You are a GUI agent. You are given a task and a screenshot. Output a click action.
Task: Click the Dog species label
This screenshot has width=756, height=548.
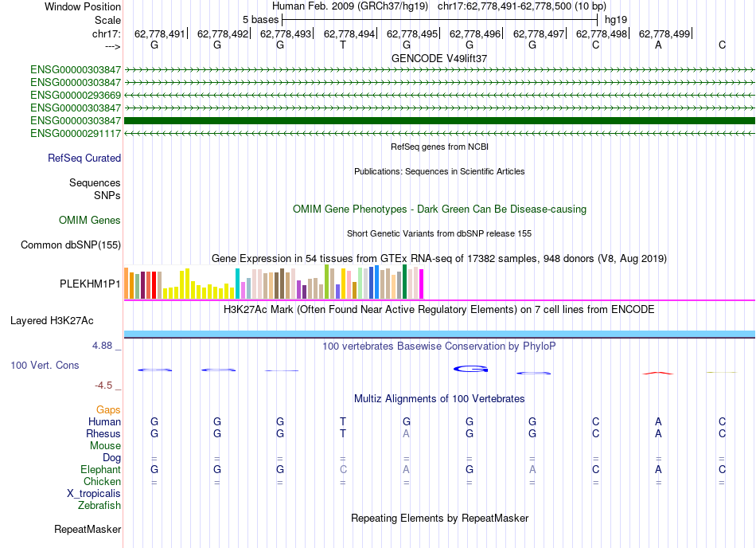[111, 457]
